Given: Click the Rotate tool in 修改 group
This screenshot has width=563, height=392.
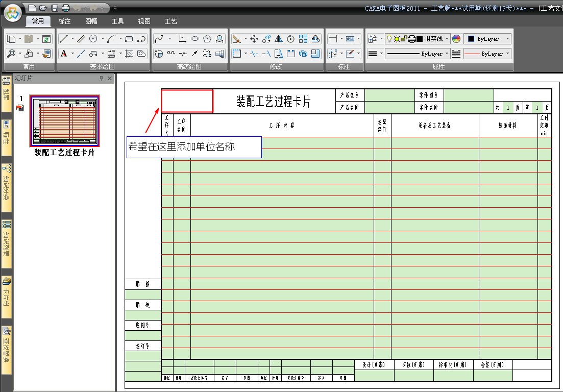Looking at the screenshot, I should pos(291,39).
